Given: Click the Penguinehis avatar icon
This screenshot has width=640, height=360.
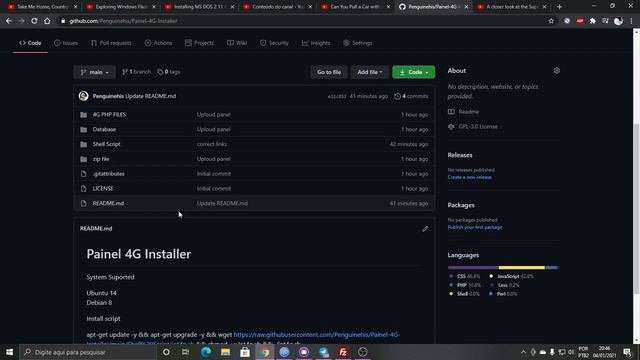Looking at the screenshot, I should [x=84, y=96].
